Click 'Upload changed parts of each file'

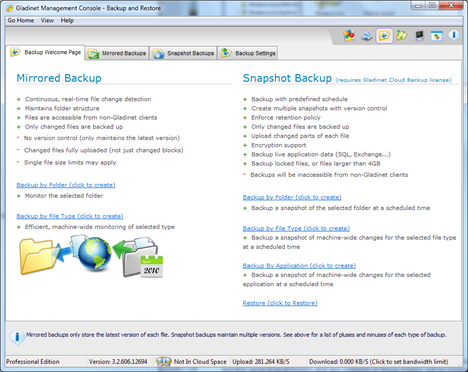[300, 136]
